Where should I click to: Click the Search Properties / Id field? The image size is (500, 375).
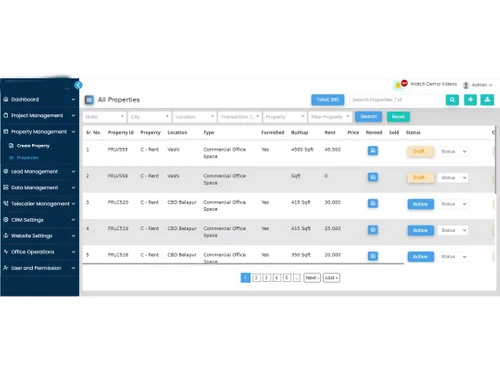(396, 100)
